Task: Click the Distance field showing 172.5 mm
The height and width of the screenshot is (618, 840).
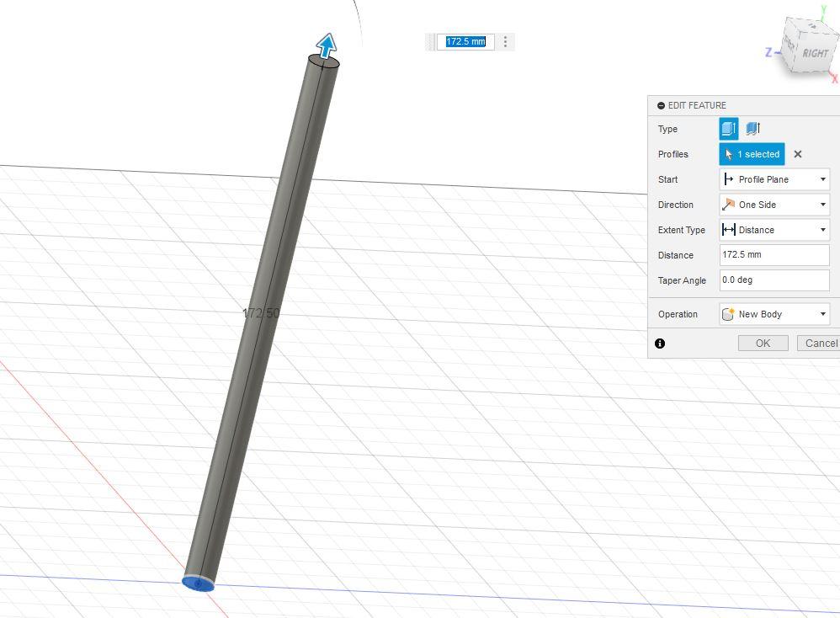Action: [x=774, y=255]
